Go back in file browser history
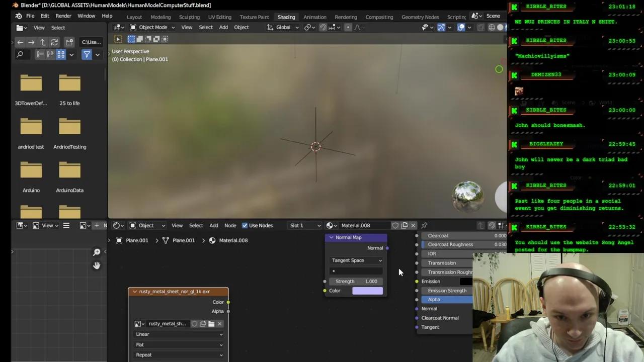Image resolution: width=644 pixels, height=362 pixels. 20,42
